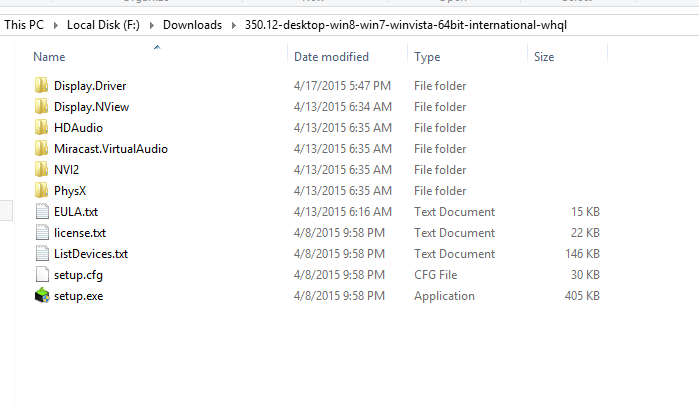
Task: Go to Downloads in the address bar
Action: (x=192, y=25)
